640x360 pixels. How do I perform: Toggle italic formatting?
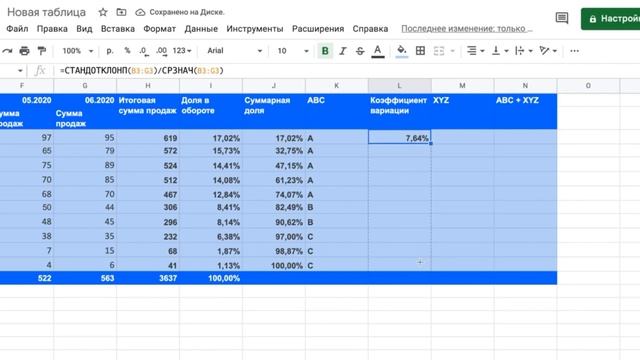pos(343,51)
